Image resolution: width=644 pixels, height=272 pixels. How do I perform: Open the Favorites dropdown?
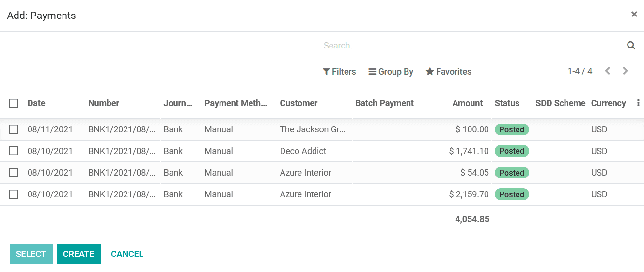coord(448,72)
